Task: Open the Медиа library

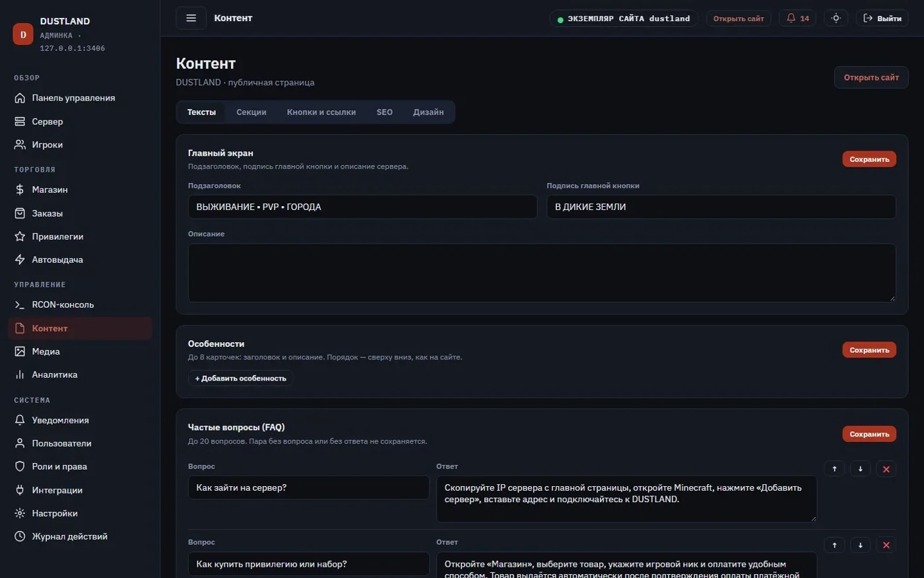Action: [80, 351]
